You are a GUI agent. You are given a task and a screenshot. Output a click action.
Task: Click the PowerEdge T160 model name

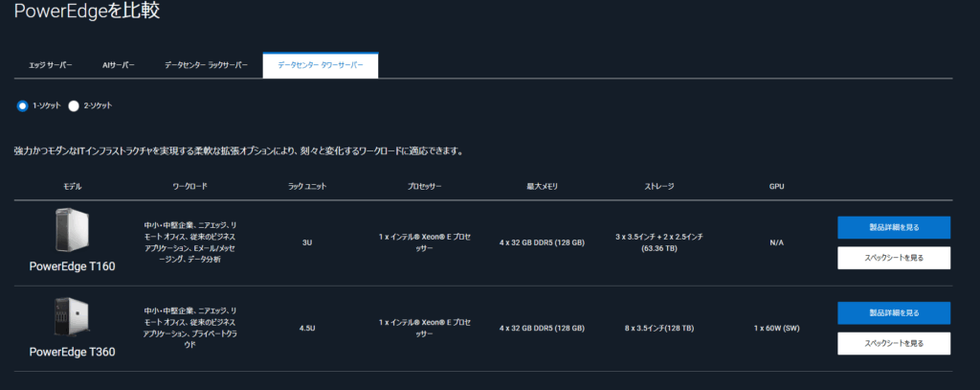[73, 266]
